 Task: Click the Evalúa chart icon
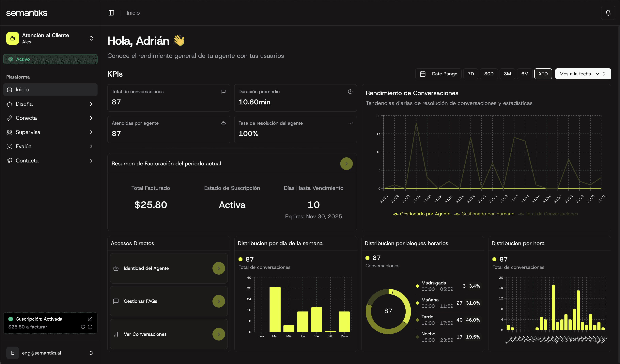point(10,147)
